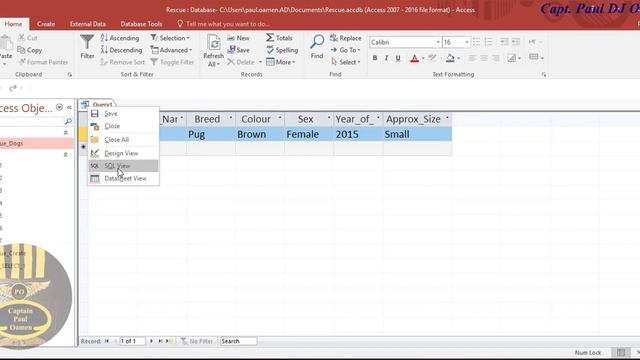Click the Copy icon
640x360 pixels.
click(21, 50)
